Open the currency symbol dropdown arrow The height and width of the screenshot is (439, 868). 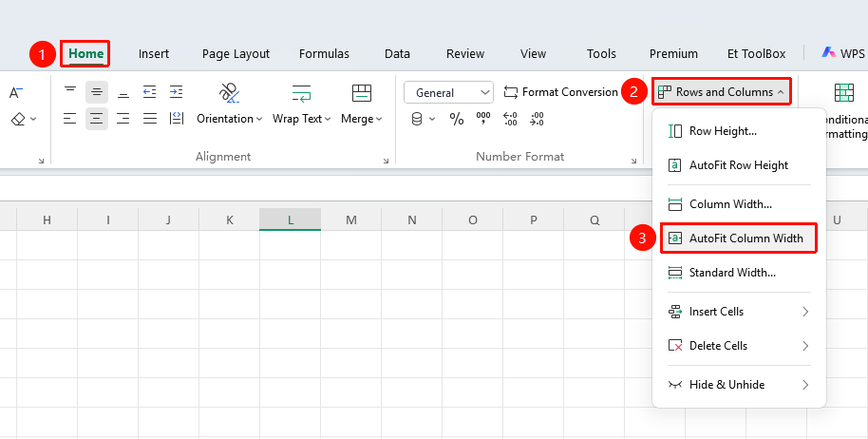(432, 119)
